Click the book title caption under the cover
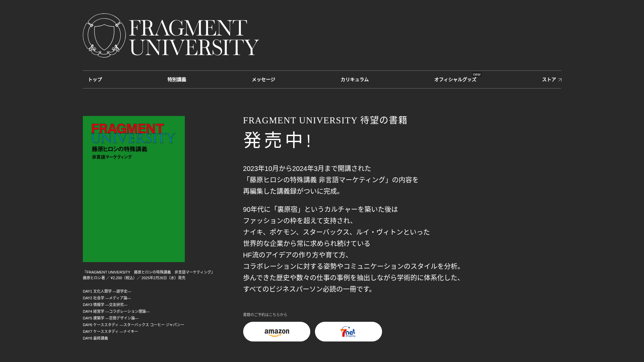 [149, 272]
